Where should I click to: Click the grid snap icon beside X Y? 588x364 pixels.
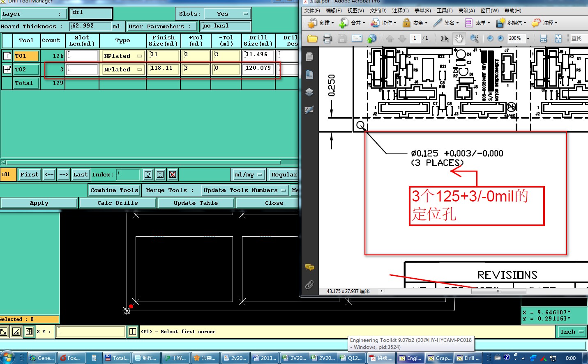click(29, 332)
